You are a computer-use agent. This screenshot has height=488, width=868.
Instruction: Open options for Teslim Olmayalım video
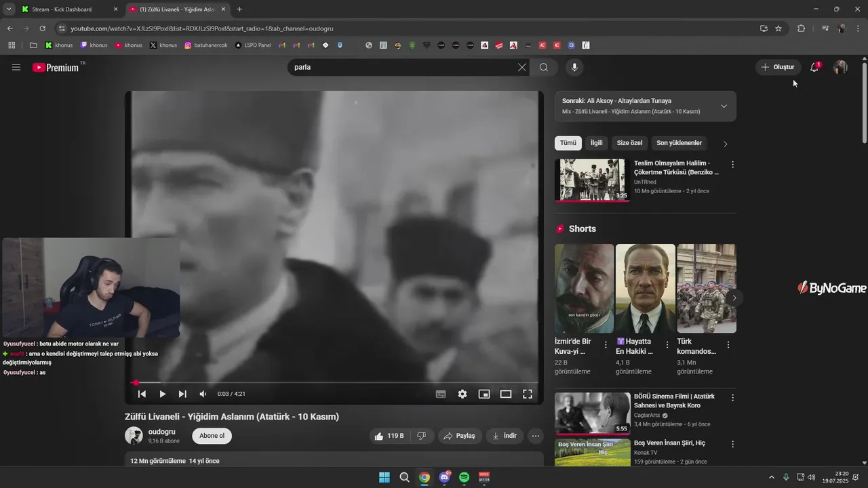(x=732, y=165)
